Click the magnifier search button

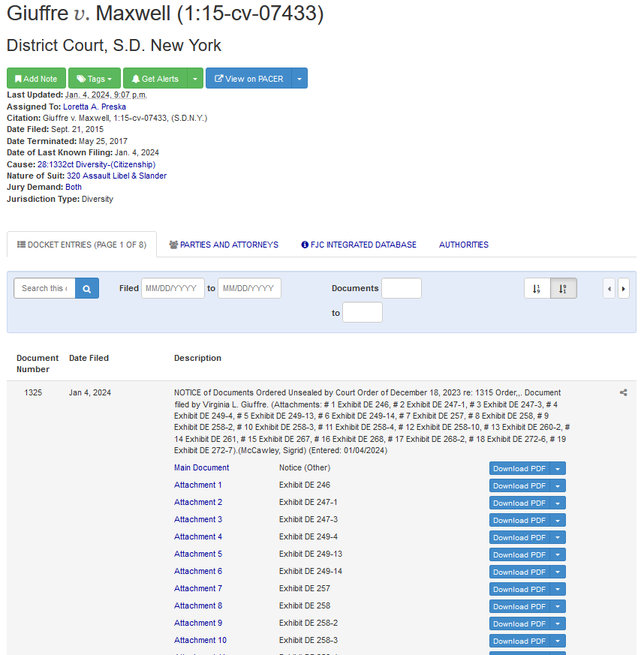tap(87, 288)
